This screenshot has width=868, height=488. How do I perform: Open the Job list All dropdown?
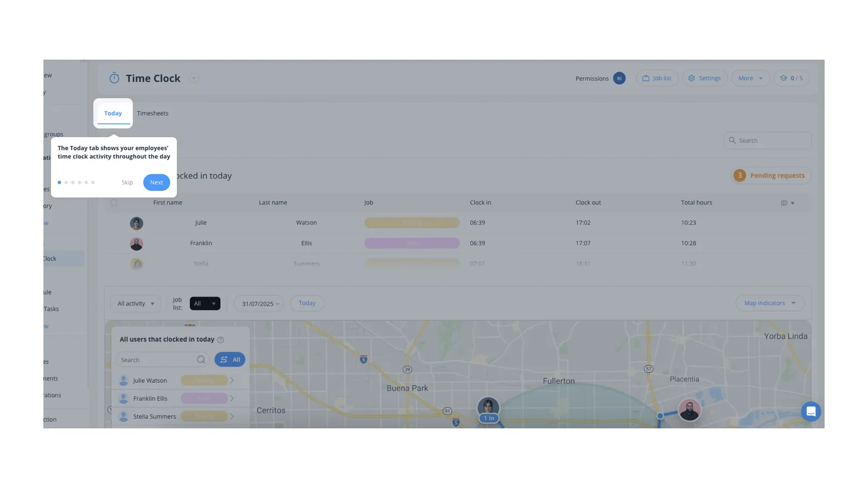205,304
